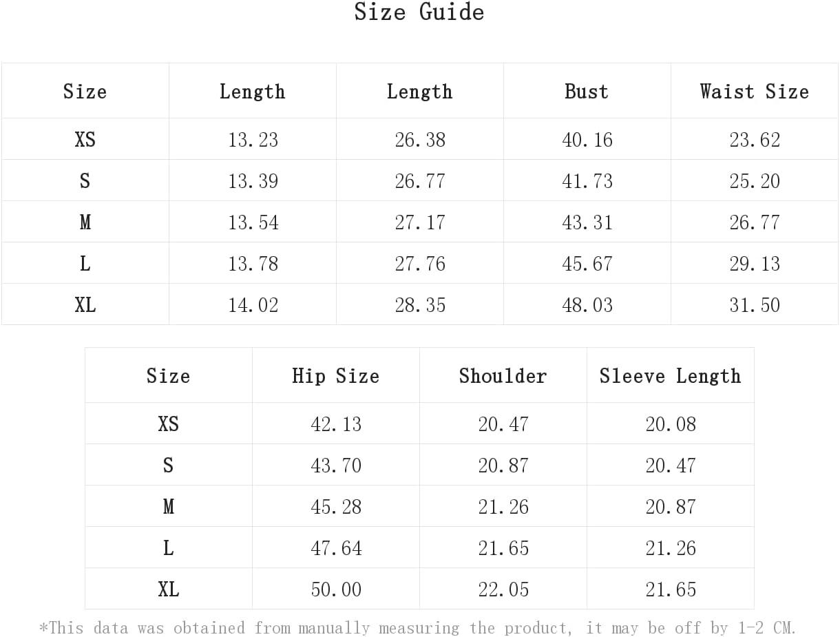
Task: Click the measurement disclaimer footnote
Action: [x=418, y=627]
